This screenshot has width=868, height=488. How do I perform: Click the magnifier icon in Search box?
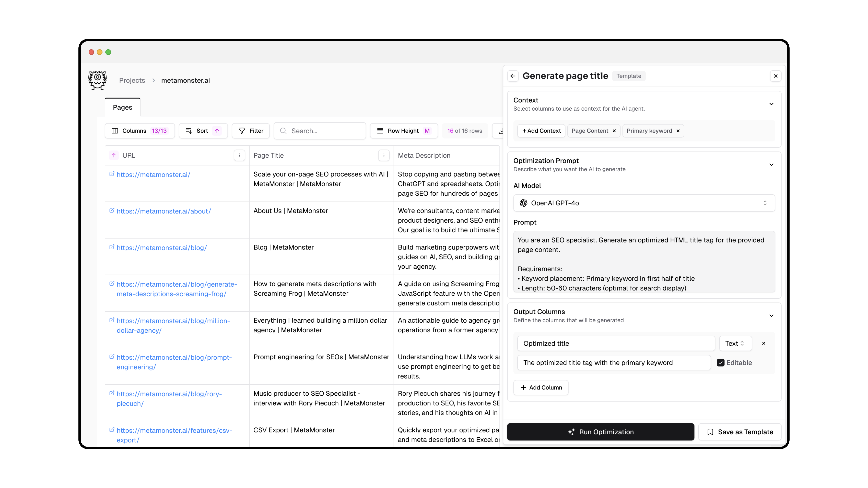pos(283,131)
